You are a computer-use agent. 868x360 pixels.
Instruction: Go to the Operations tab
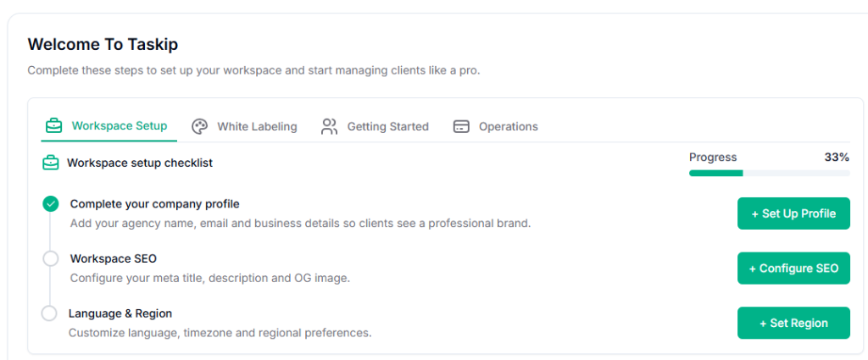(508, 126)
